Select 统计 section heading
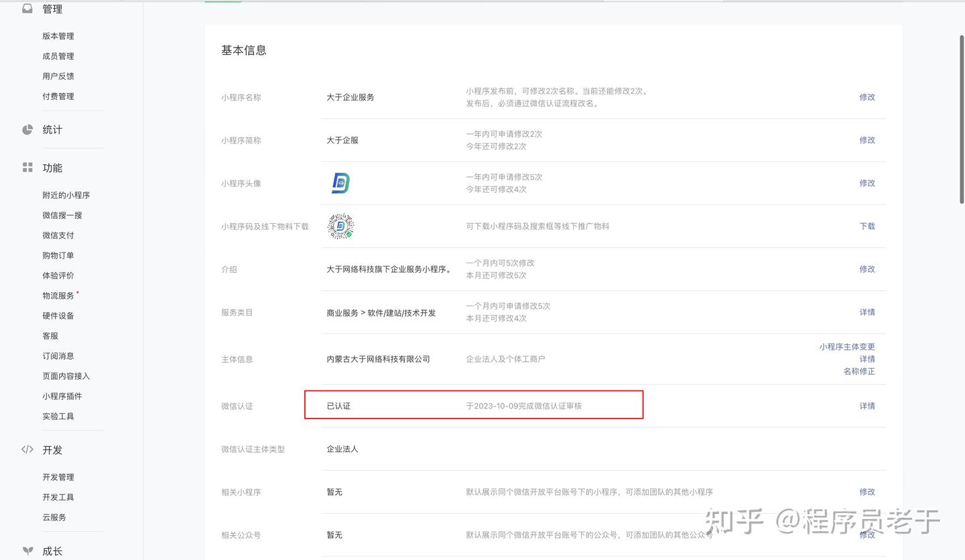The height and width of the screenshot is (560, 965). (x=52, y=130)
